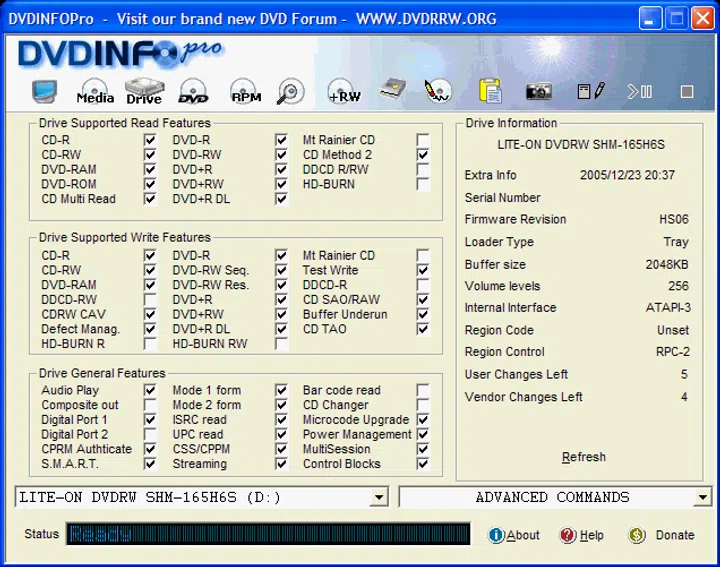Click the open drive tray toolbar icon
The width and height of the screenshot is (720, 567).
coord(393,90)
